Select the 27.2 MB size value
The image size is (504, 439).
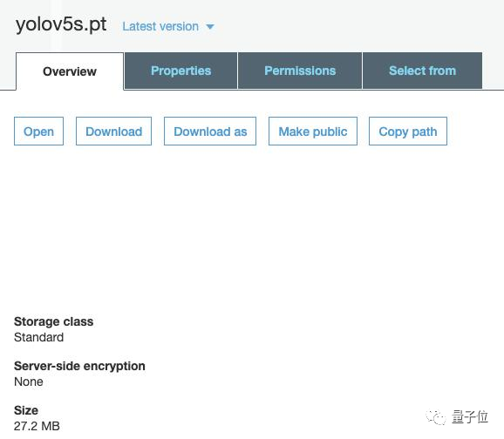[x=37, y=426]
